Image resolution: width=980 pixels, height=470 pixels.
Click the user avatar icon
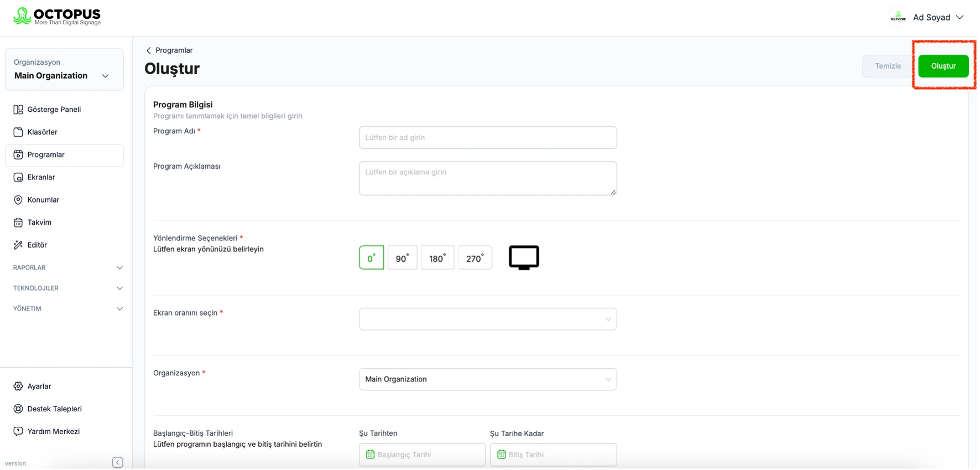(x=898, y=17)
